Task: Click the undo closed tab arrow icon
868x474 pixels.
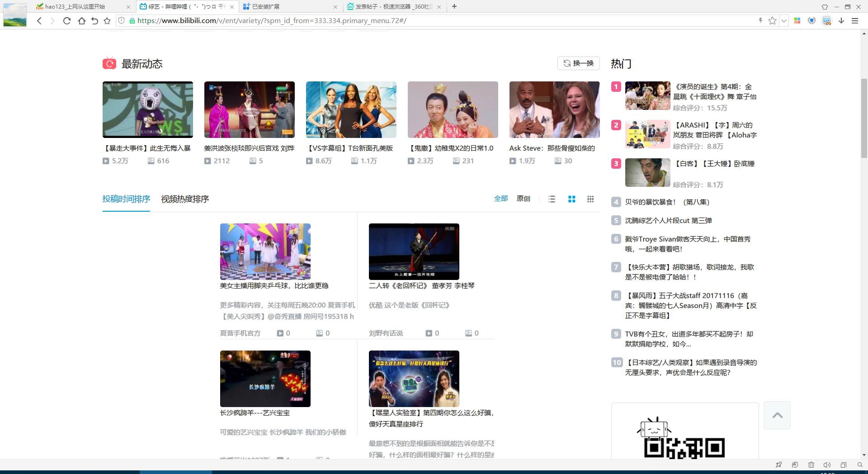Action: (x=94, y=20)
